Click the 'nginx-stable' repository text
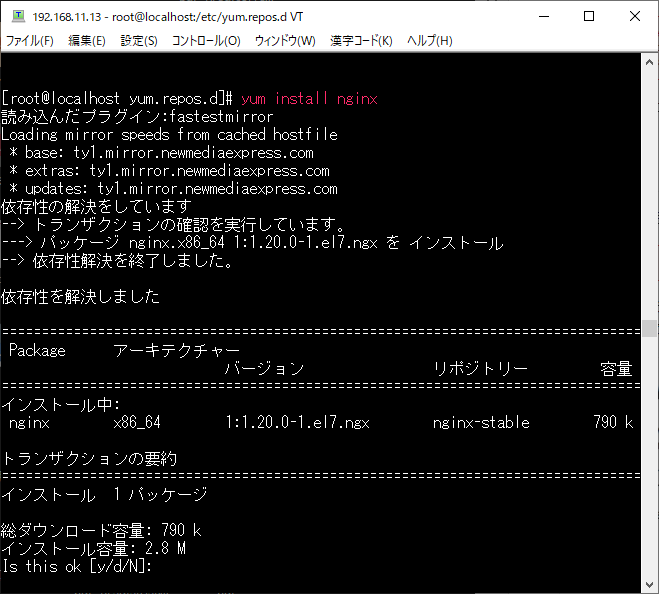Screen dimensions: 659x594 (x=481, y=423)
